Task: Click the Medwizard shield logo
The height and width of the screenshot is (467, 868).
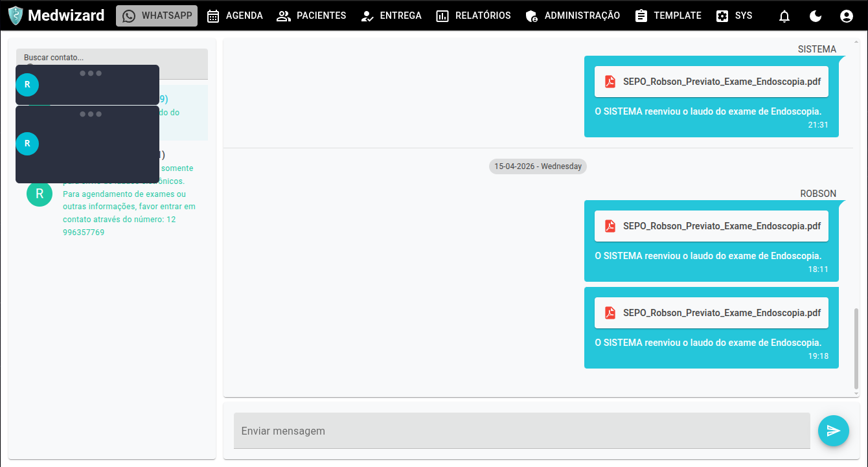Action: tap(16, 16)
